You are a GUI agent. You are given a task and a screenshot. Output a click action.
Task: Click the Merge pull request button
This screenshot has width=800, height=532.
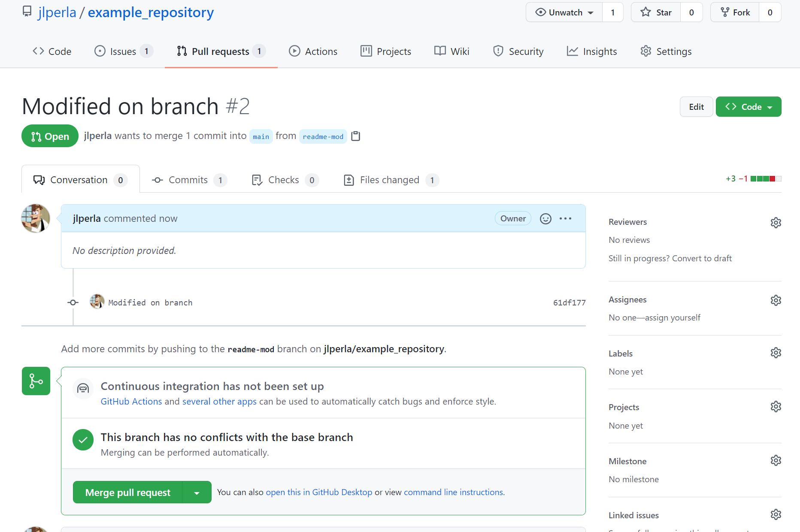tap(128, 493)
